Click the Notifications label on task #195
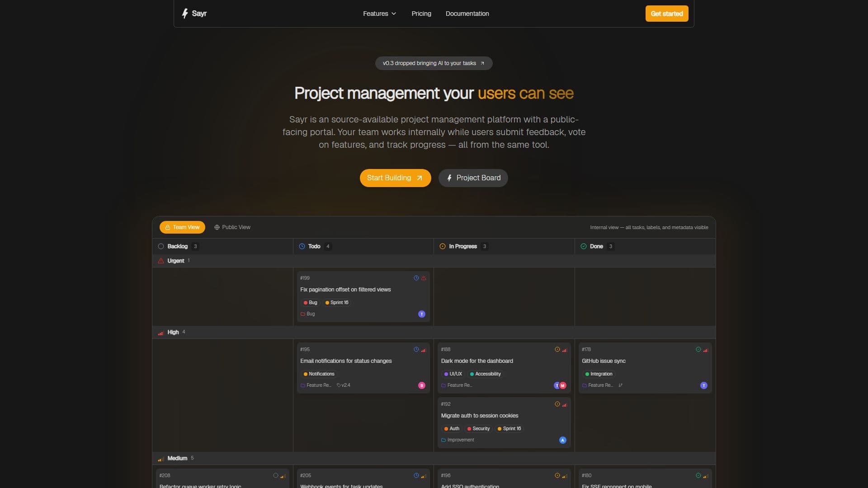Screen dimensions: 868x488 click(319, 374)
